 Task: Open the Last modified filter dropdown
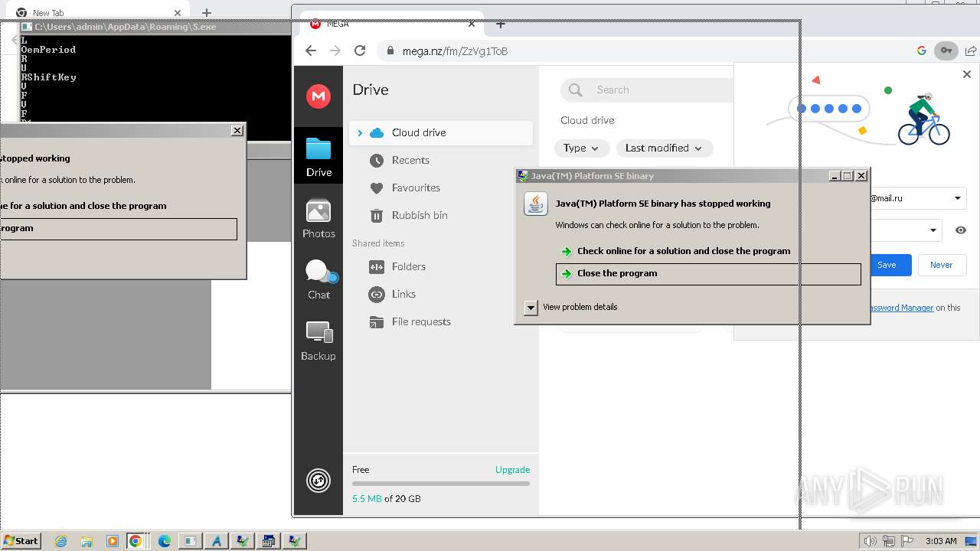(664, 148)
